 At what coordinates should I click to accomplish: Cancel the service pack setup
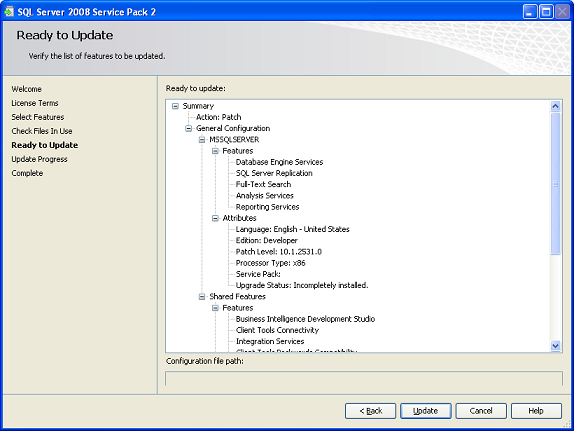point(481,411)
